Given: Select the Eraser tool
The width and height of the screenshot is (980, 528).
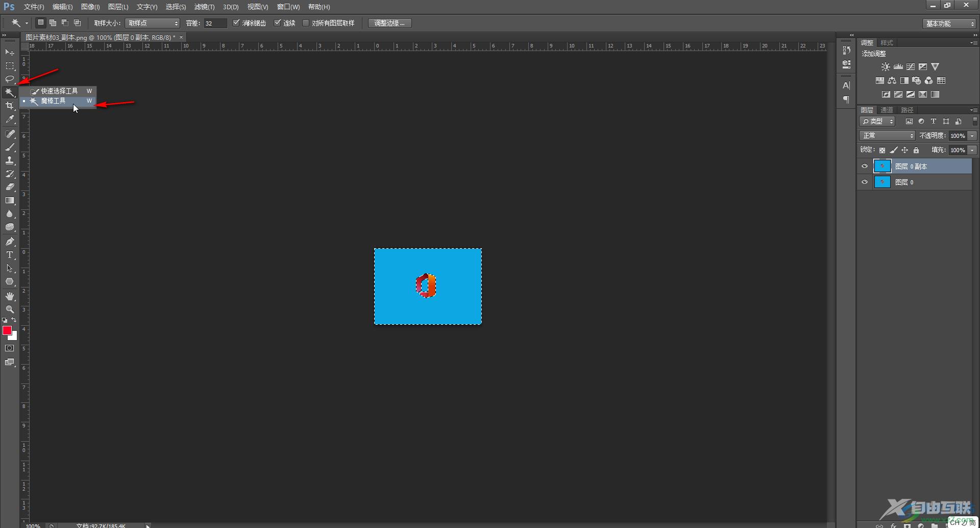Looking at the screenshot, I should [x=10, y=187].
